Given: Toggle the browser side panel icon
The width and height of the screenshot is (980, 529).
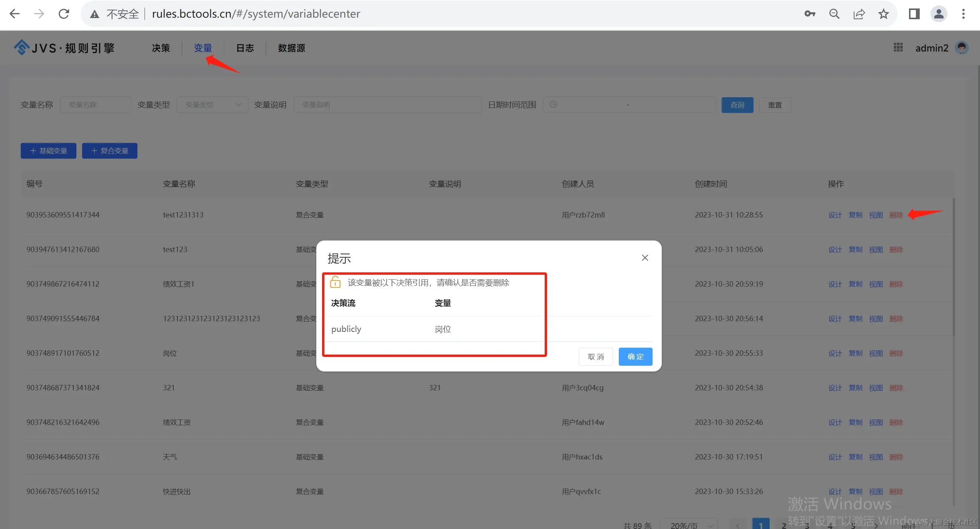Looking at the screenshot, I should [914, 14].
